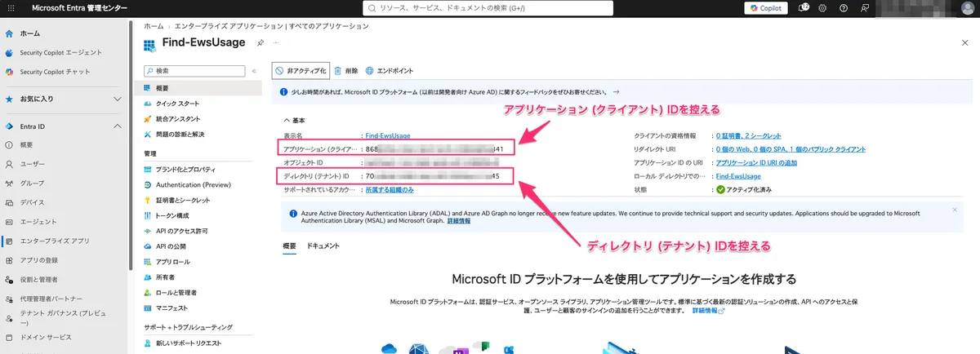Open the リダイレクト URI clients link
Screen dimensions: 980x354
click(x=791, y=149)
